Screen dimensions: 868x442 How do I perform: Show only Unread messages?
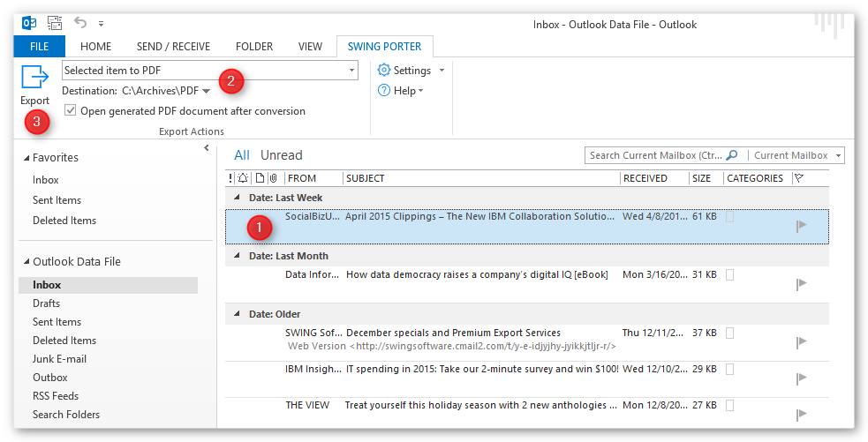click(x=281, y=155)
